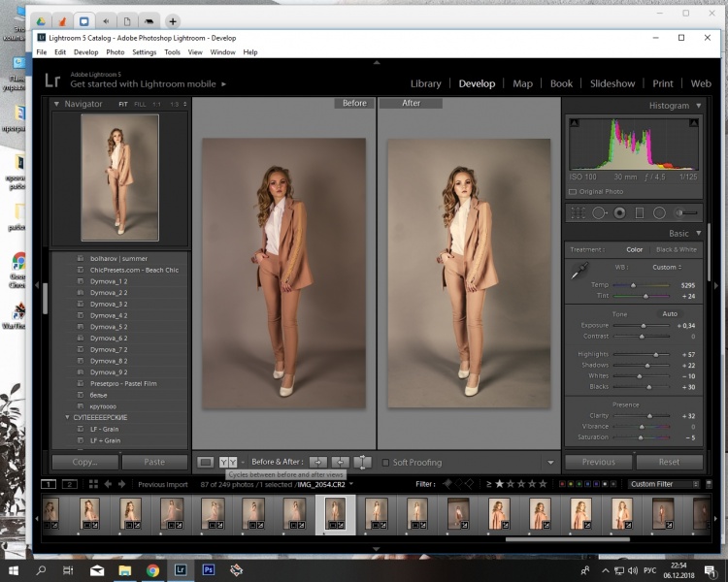This screenshot has height=582, width=728.
Task: Click the Previous button
Action: [599, 463]
